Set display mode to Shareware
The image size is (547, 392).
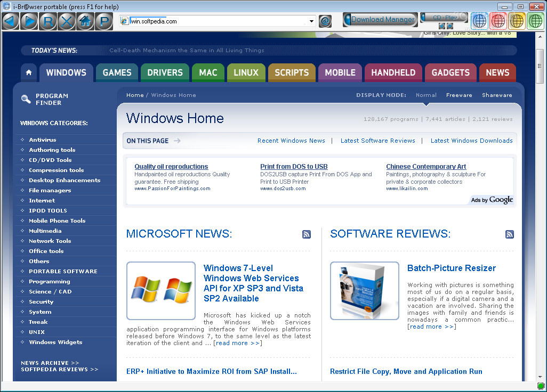pos(497,95)
